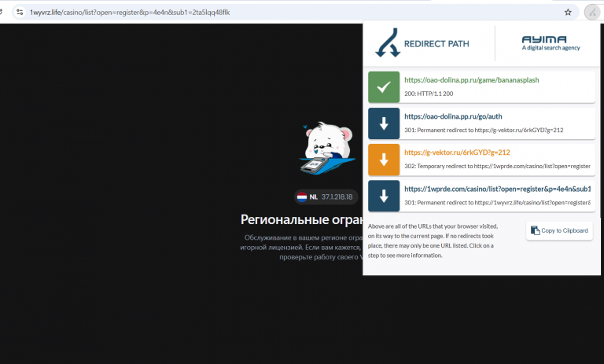Click '301: Permanent redirect to https://g-vektor.ru' text
604x364 pixels.
[x=484, y=131]
